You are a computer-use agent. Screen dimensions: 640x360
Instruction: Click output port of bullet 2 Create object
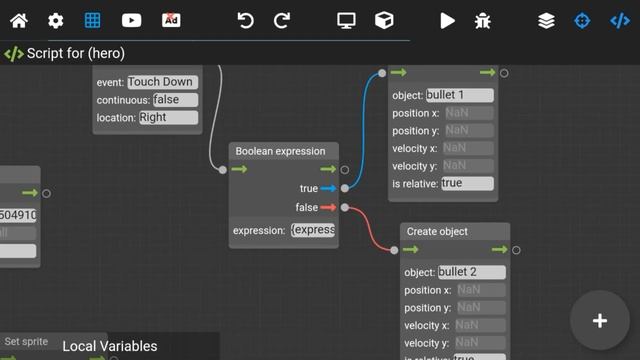tap(516, 250)
